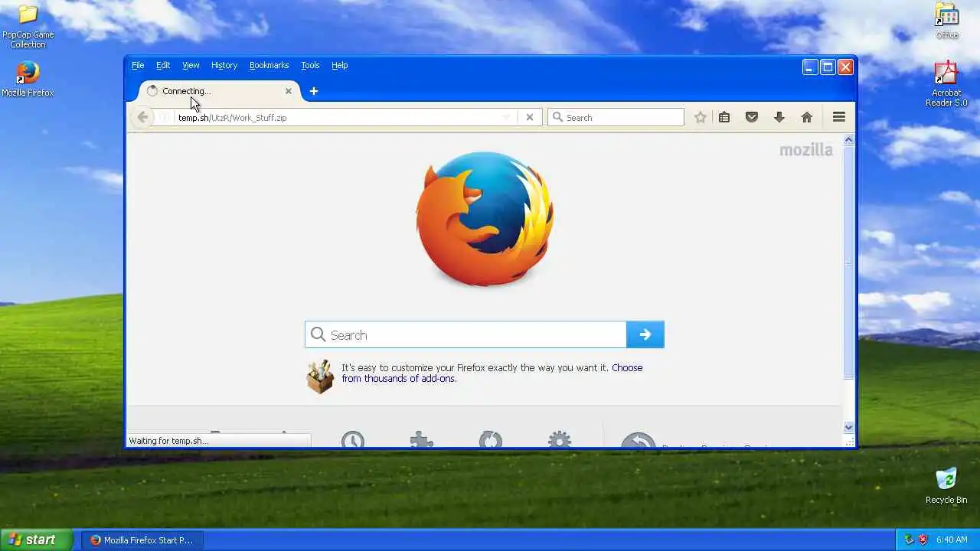Open the hamburger menu icon

[839, 117]
